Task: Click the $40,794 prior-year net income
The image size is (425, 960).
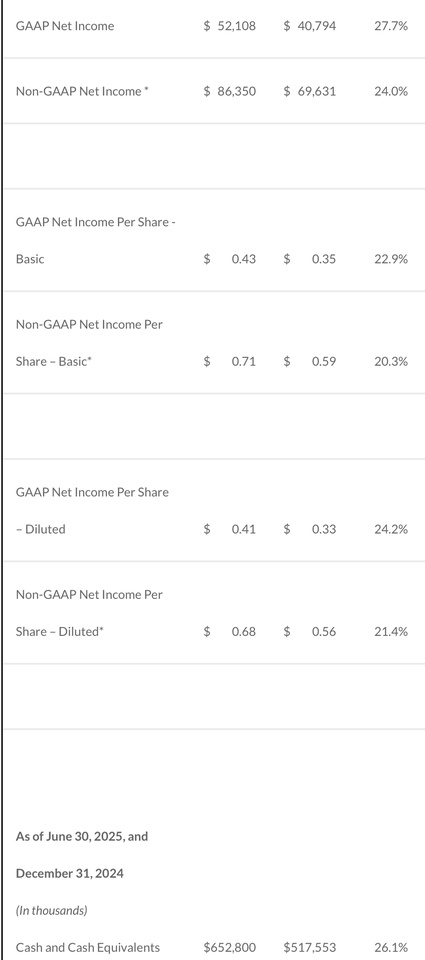Action: click(x=310, y=26)
